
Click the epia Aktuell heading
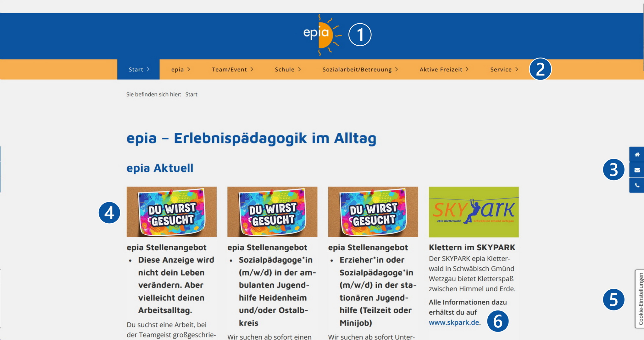tap(160, 168)
